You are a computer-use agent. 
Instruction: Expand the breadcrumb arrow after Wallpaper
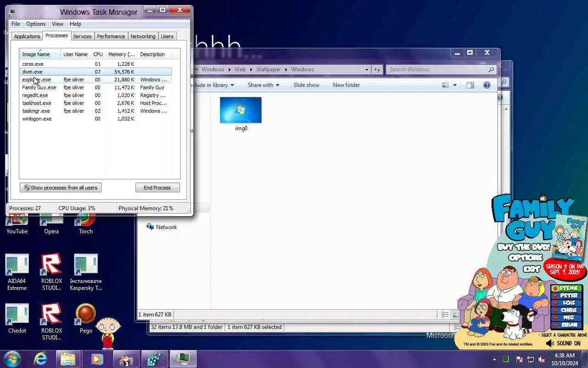pyautogui.click(x=286, y=69)
